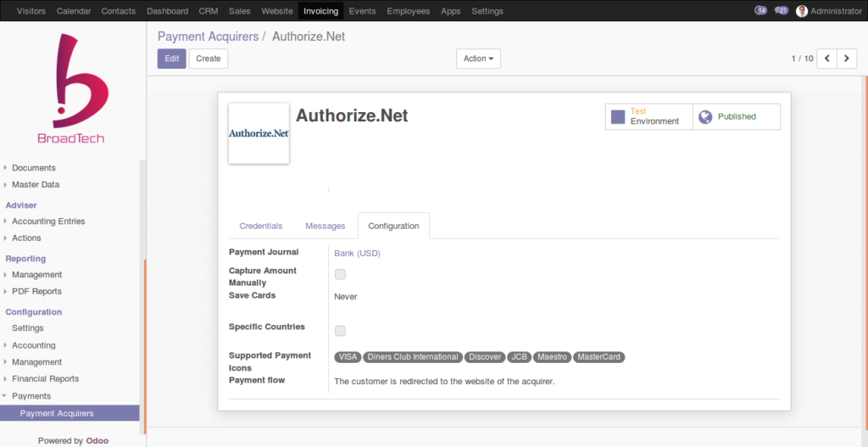Expand Accounting Entries in the sidebar
This screenshot has height=447, width=868.
pos(48,221)
